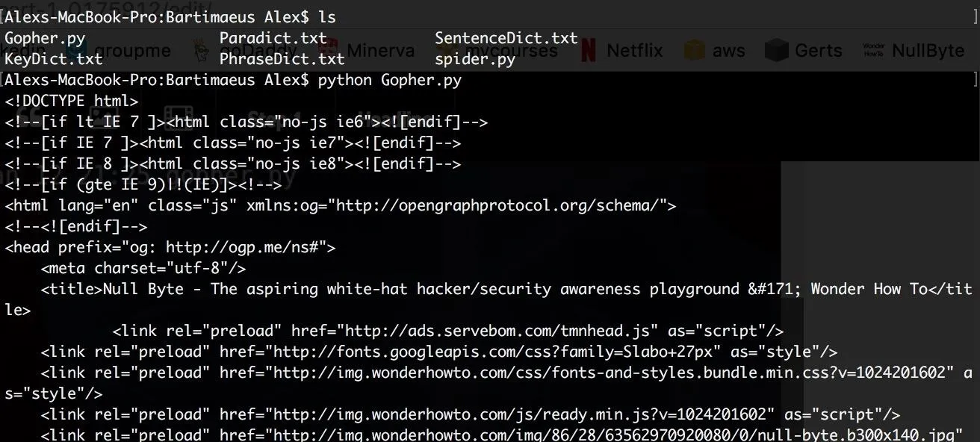Click the Wonder HowTo NullByte bookmark icon
The image size is (980, 442).
pyautogui.click(x=873, y=50)
